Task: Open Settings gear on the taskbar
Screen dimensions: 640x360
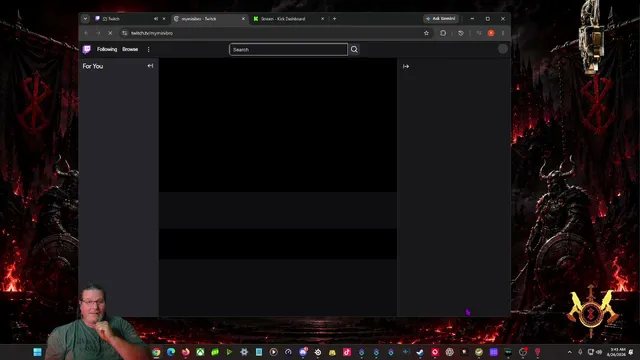Action: coord(244,352)
